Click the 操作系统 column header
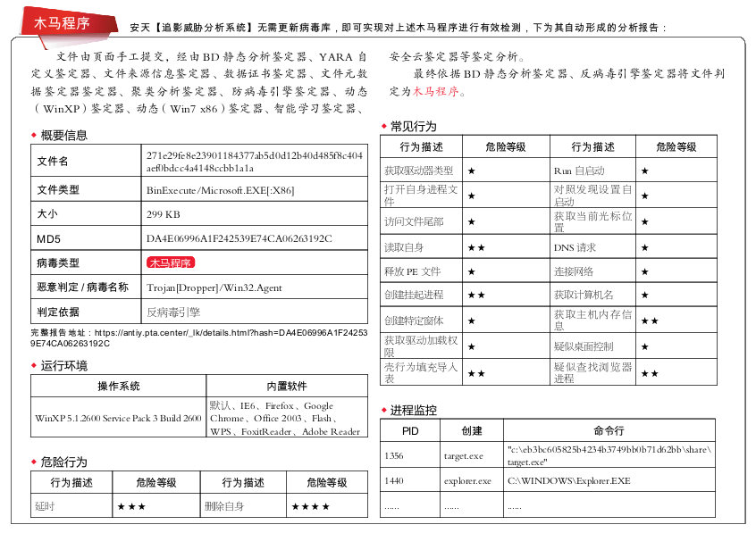The width and height of the screenshot is (756, 533). coord(119,386)
